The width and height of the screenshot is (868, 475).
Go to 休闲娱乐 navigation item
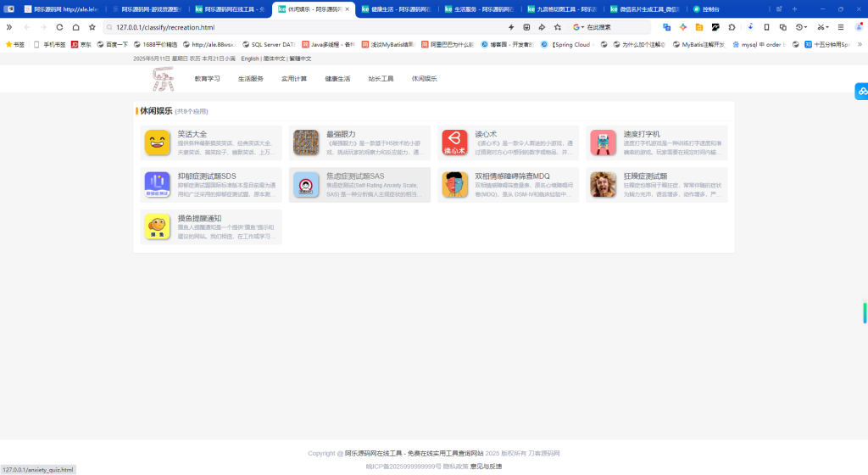[x=425, y=79]
